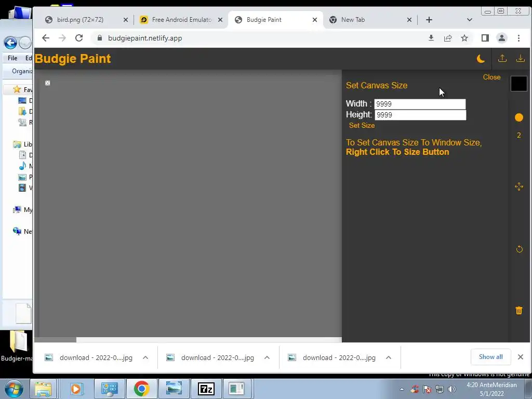Viewport: 532px width, 399px height.
Task: Click the Width input field
Action: [420, 104]
